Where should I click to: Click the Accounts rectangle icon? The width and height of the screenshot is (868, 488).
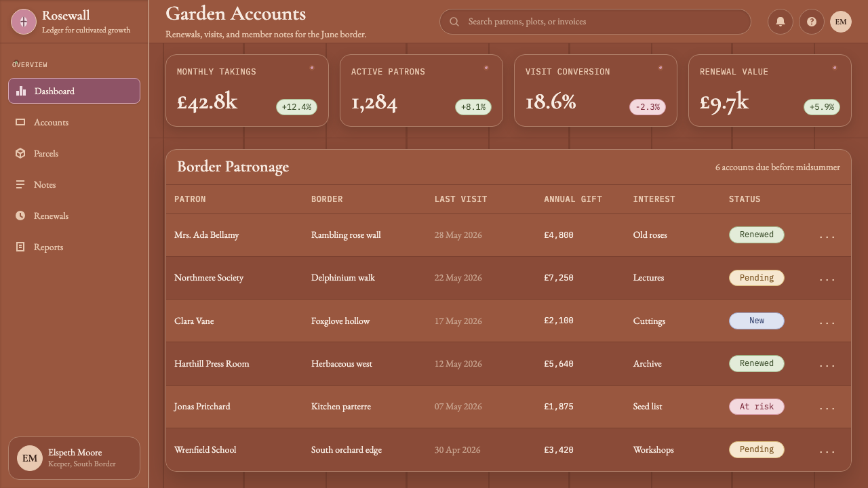pyautogui.click(x=20, y=122)
